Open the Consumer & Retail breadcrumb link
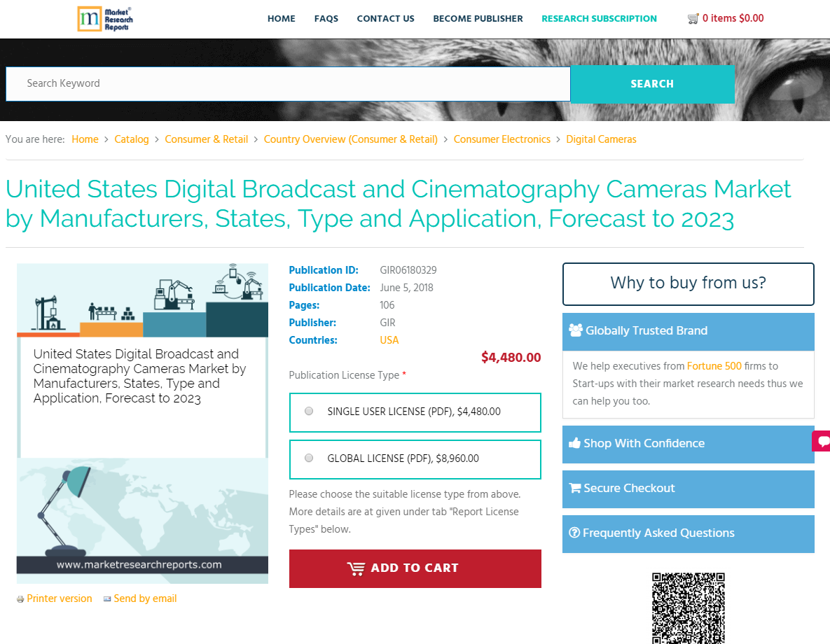Viewport: 830px width, 644px height. coord(206,139)
